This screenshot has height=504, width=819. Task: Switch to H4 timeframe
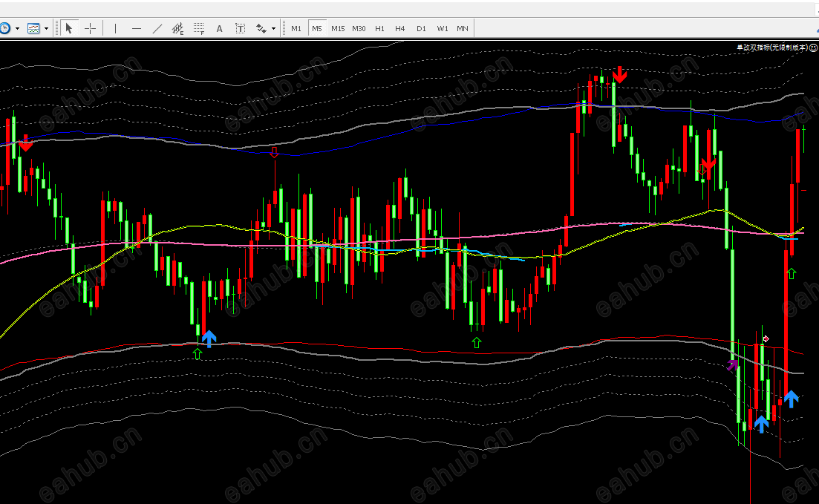pyautogui.click(x=400, y=28)
